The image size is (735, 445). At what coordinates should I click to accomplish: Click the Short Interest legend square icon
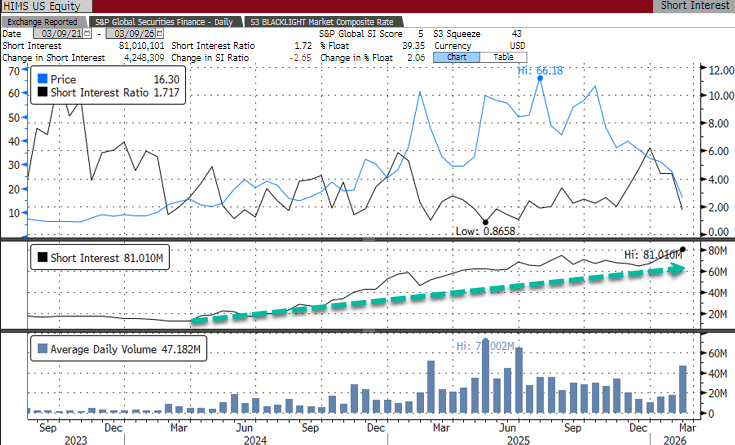click(x=41, y=257)
